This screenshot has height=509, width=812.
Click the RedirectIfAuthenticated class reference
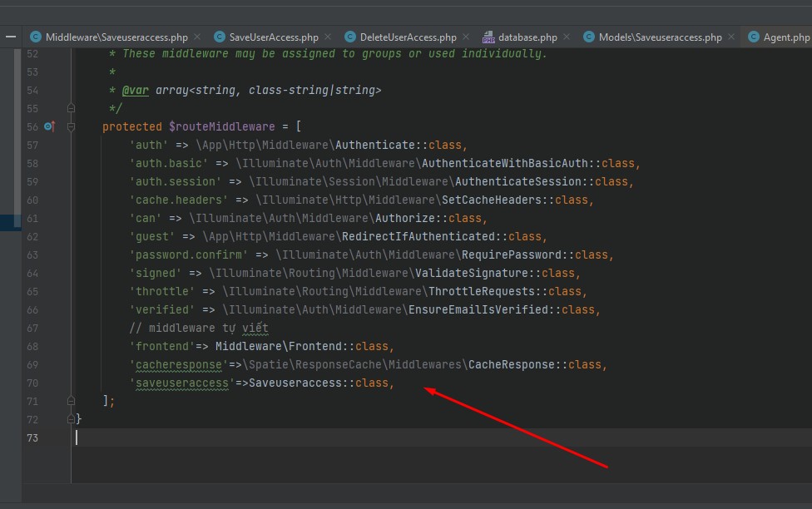pyautogui.click(x=418, y=237)
